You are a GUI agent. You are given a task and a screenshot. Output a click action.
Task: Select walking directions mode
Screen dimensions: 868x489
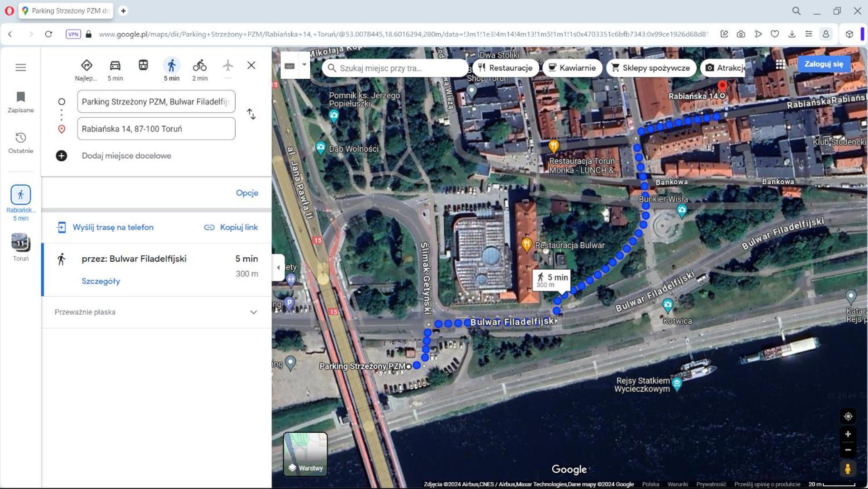click(171, 70)
